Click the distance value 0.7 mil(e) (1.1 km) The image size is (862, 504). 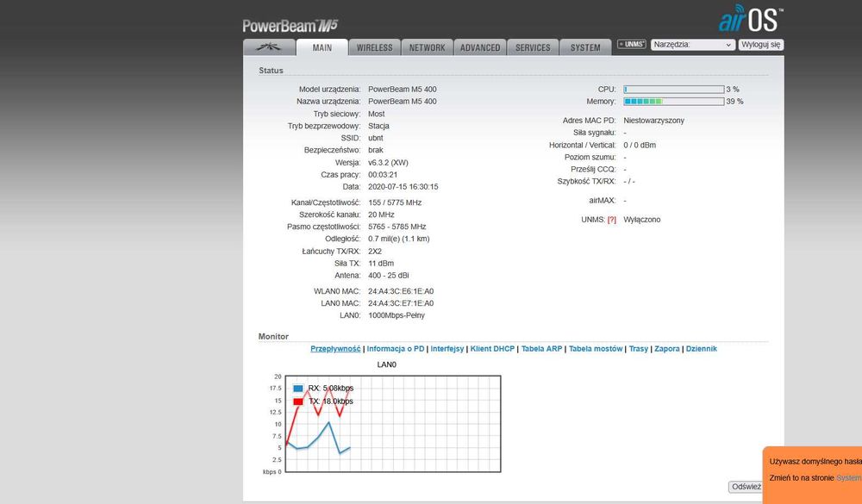pyautogui.click(x=398, y=240)
